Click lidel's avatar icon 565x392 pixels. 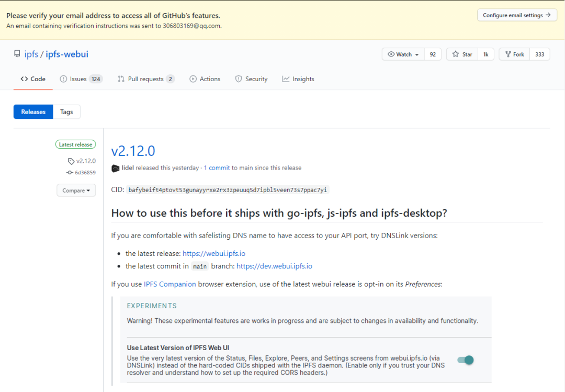pyautogui.click(x=116, y=168)
